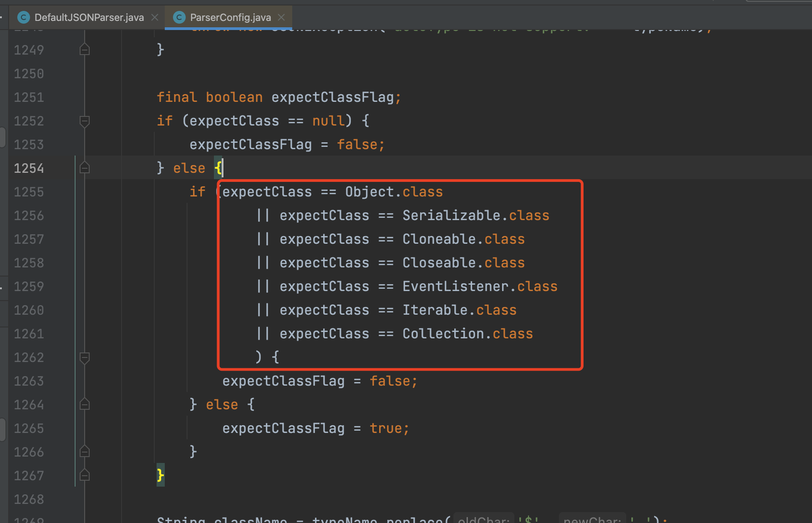The width and height of the screenshot is (812, 523).
Task: Click line number 1260 in the gutter
Action: [x=29, y=310]
